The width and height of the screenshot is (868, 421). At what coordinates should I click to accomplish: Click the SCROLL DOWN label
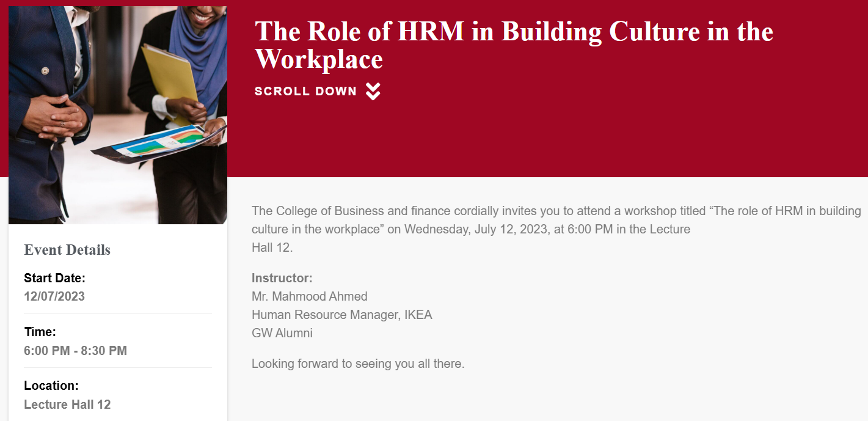[x=305, y=92]
